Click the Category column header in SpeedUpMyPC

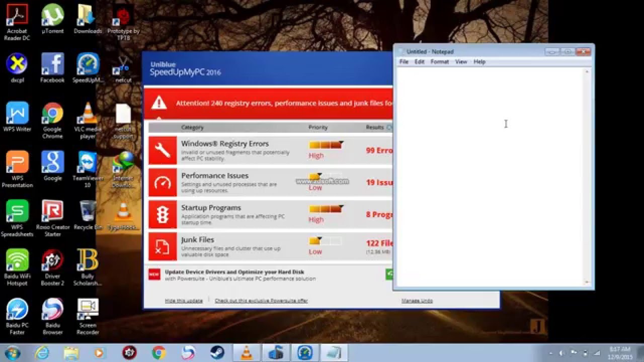point(193,128)
